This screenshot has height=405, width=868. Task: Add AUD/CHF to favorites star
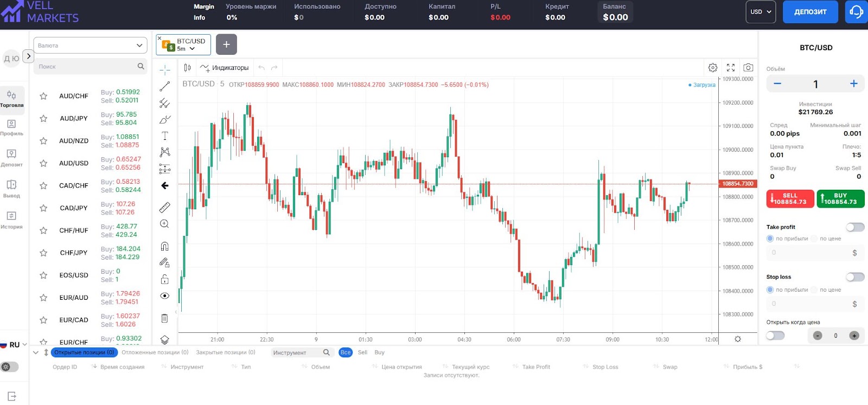click(x=43, y=96)
